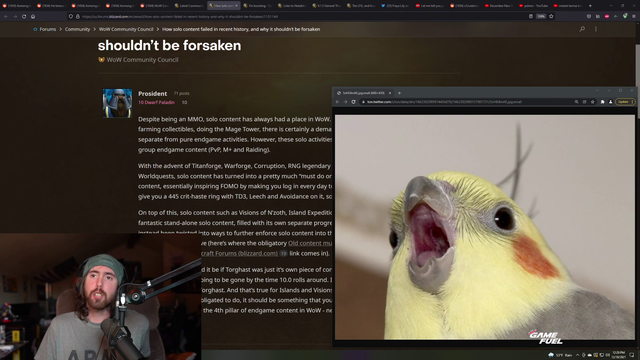The width and height of the screenshot is (640, 360).
Task: Go back in the Chrome window
Action: pyautogui.click(x=338, y=102)
